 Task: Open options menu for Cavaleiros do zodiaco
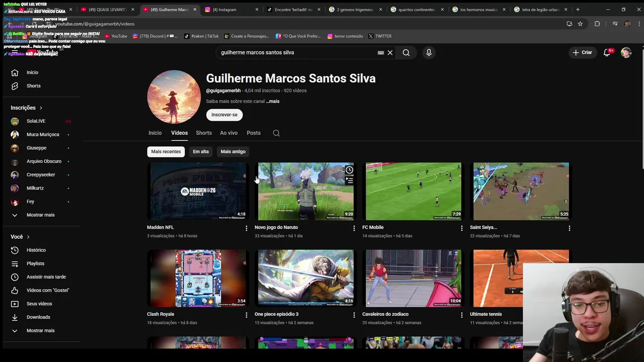click(x=461, y=315)
